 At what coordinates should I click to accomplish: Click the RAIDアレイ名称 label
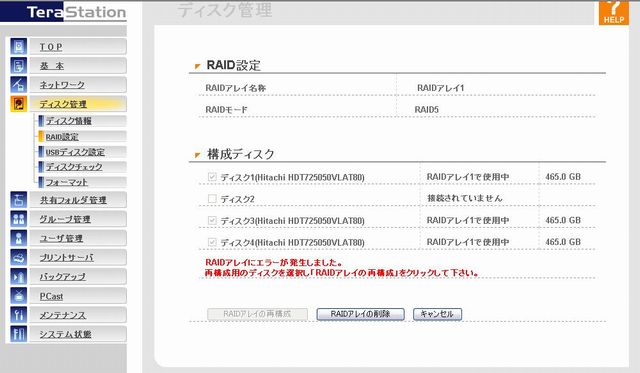(x=236, y=88)
